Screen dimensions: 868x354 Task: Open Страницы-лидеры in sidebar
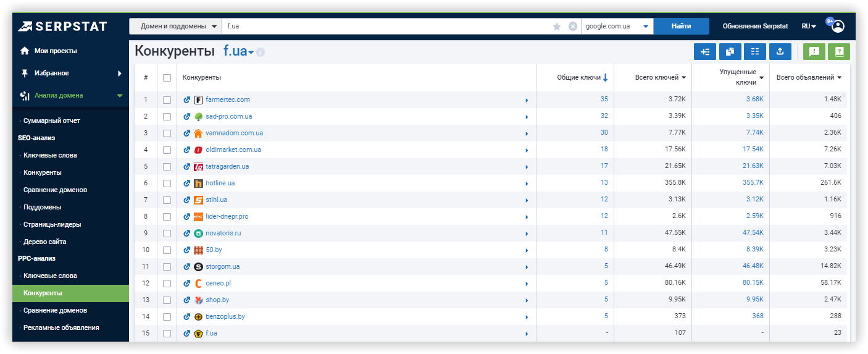[x=52, y=224]
